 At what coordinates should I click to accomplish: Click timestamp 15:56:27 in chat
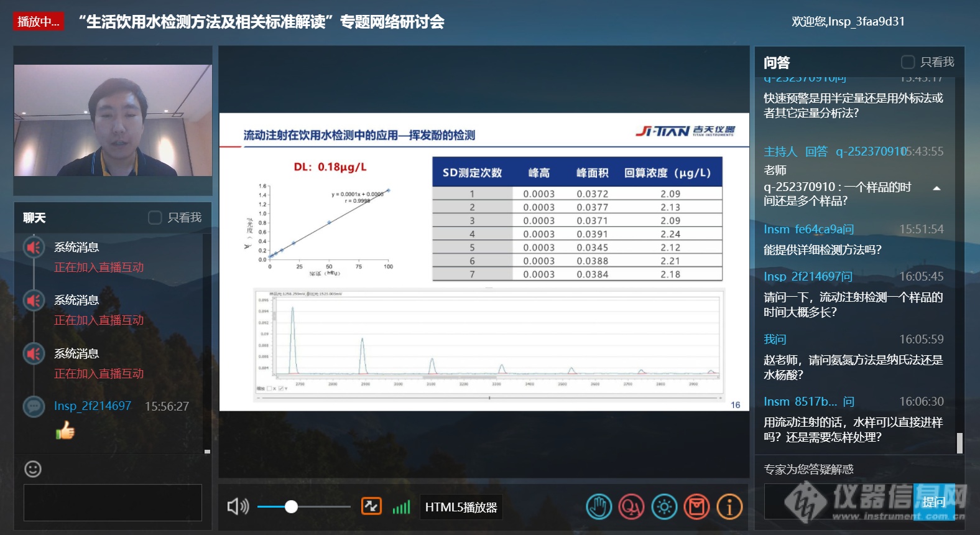pos(167,406)
